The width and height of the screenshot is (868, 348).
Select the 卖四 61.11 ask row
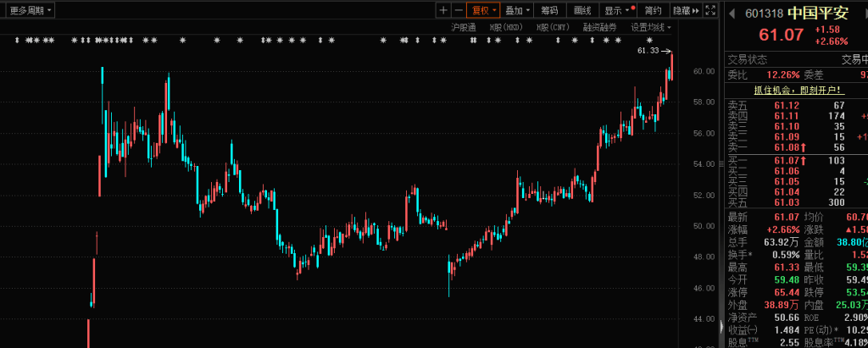click(x=796, y=116)
